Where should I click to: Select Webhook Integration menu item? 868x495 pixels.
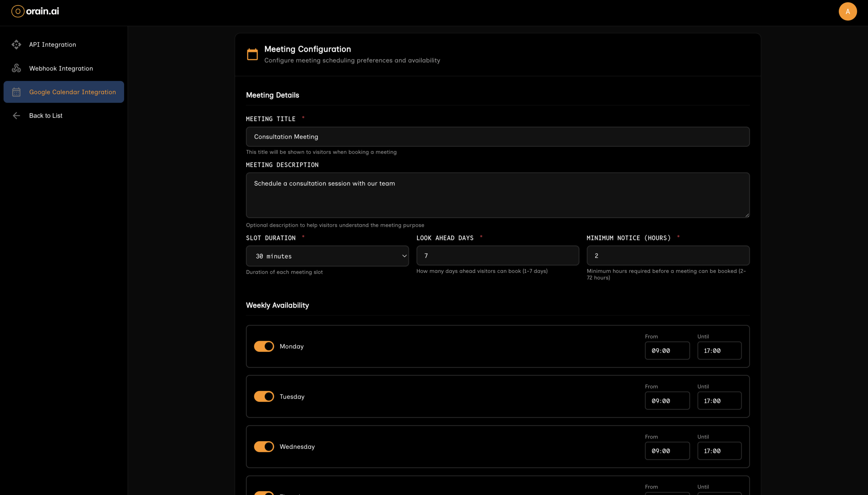61,68
